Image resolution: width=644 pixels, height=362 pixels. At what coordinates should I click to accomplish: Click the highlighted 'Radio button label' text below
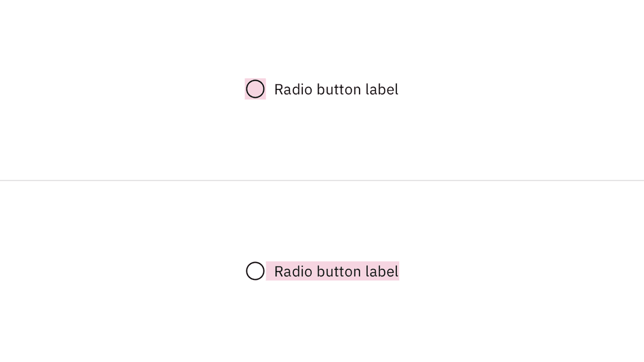pyautogui.click(x=336, y=271)
